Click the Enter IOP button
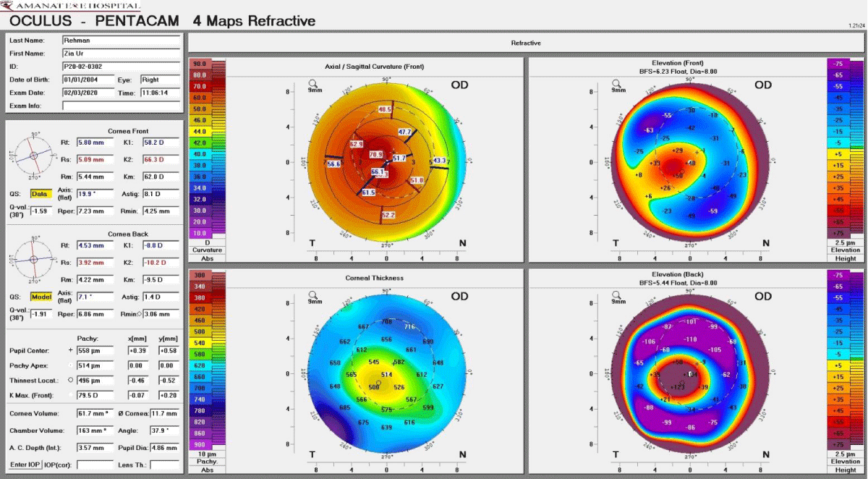The image size is (868, 479). pyautogui.click(x=24, y=464)
